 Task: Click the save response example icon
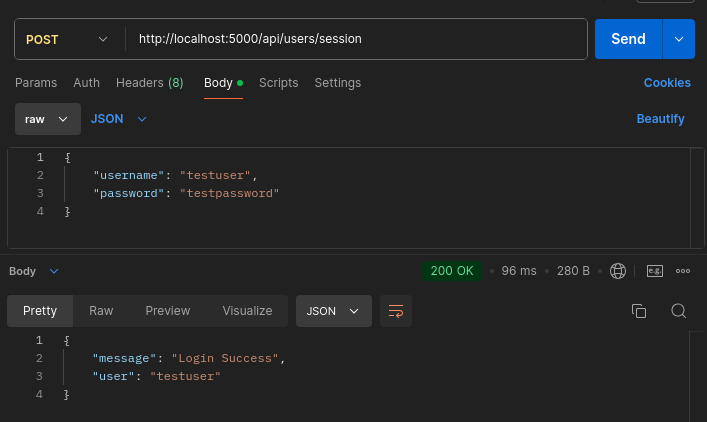tap(655, 271)
